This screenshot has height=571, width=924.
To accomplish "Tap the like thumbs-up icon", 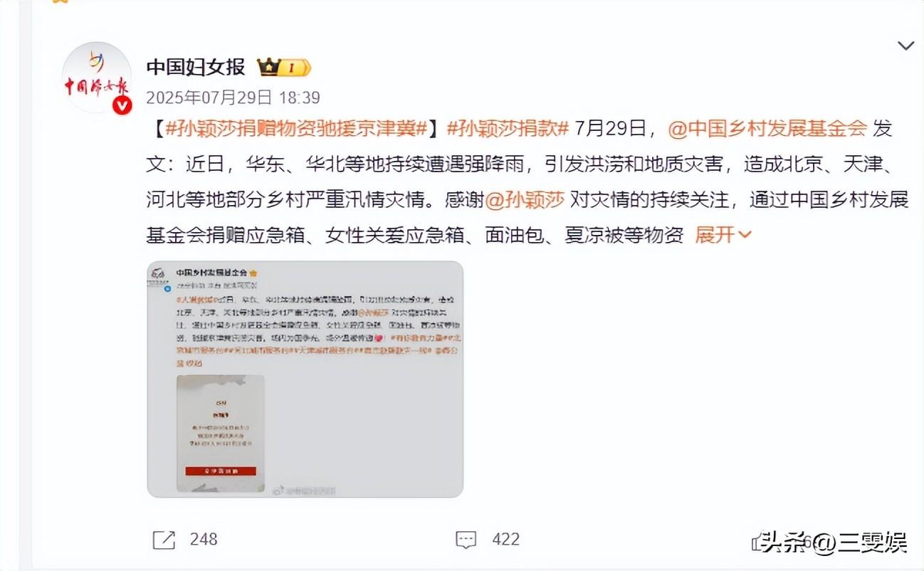I will pyautogui.click(x=759, y=542).
